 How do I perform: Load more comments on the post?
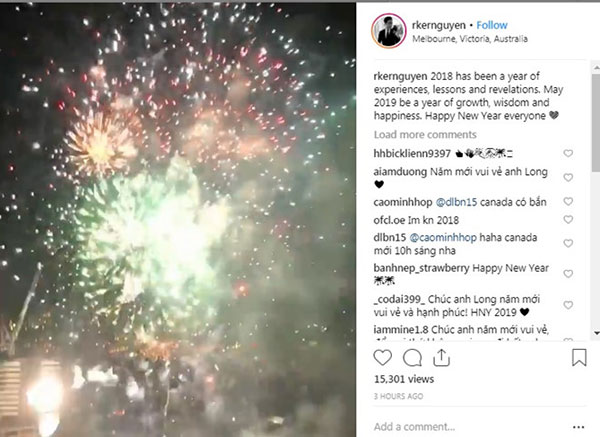[x=425, y=135]
